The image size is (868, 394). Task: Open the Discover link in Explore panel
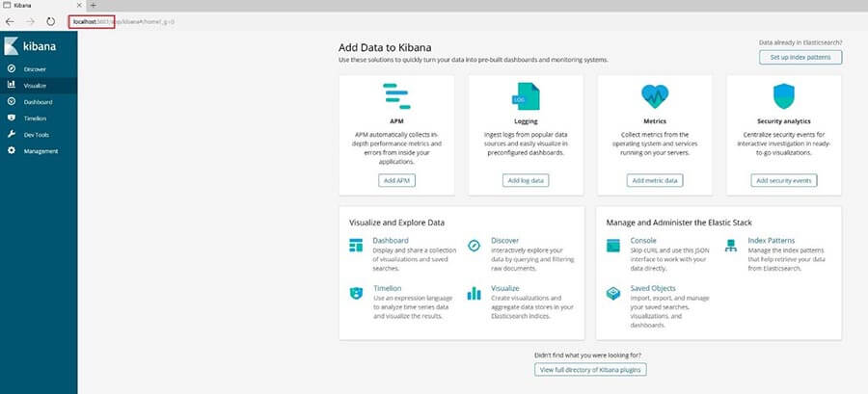coord(504,241)
